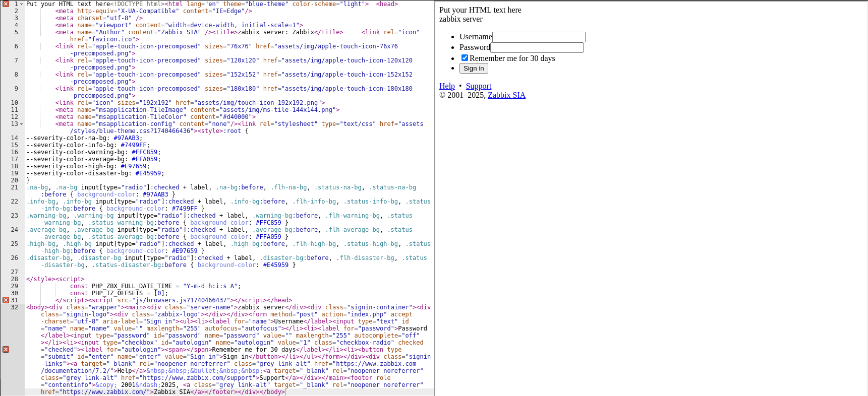Image resolution: width=868 pixels, height=396 pixels.
Task: Click the 'Username' label in preview
Action: pyautogui.click(x=476, y=37)
